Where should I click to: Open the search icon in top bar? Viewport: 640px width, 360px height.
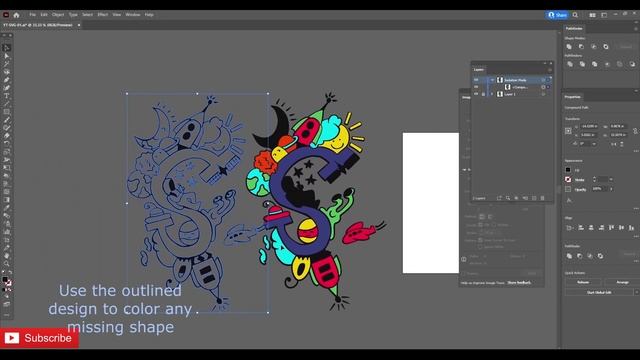[x=575, y=15]
